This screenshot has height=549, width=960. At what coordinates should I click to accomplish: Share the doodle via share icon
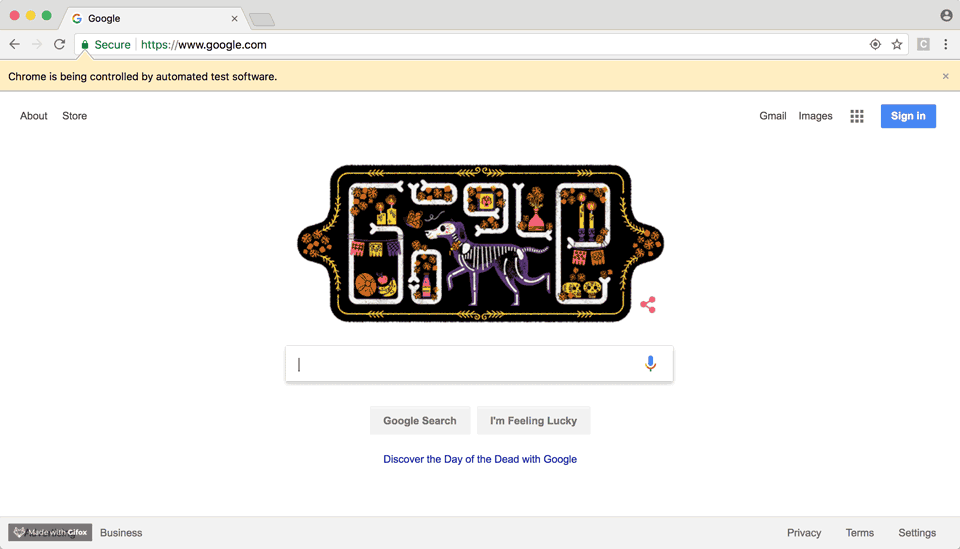(648, 305)
